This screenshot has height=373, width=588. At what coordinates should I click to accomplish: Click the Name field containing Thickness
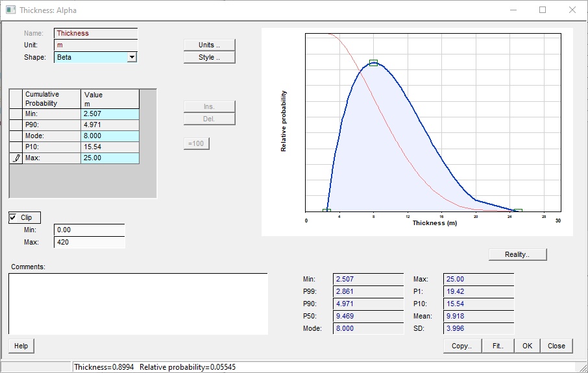click(95, 33)
